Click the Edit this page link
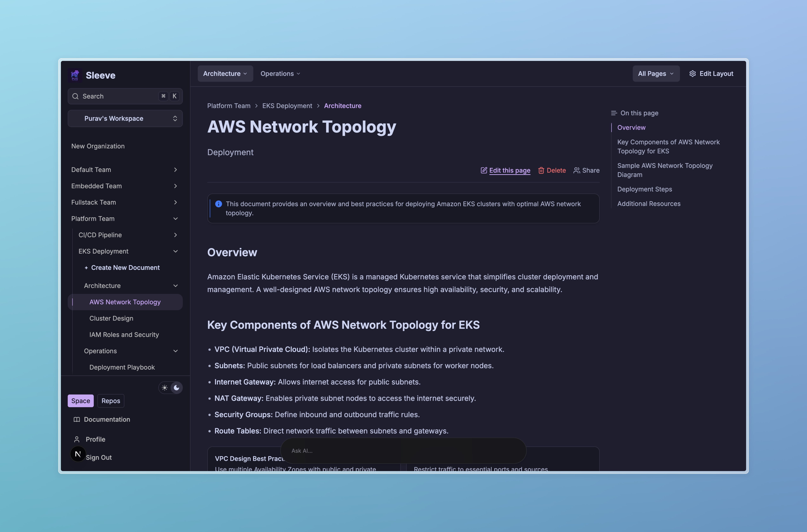This screenshot has width=807, height=532. click(509, 170)
